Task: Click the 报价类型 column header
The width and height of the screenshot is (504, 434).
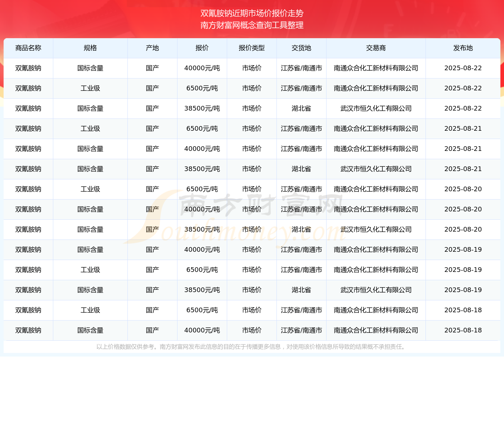Action: pos(252,48)
